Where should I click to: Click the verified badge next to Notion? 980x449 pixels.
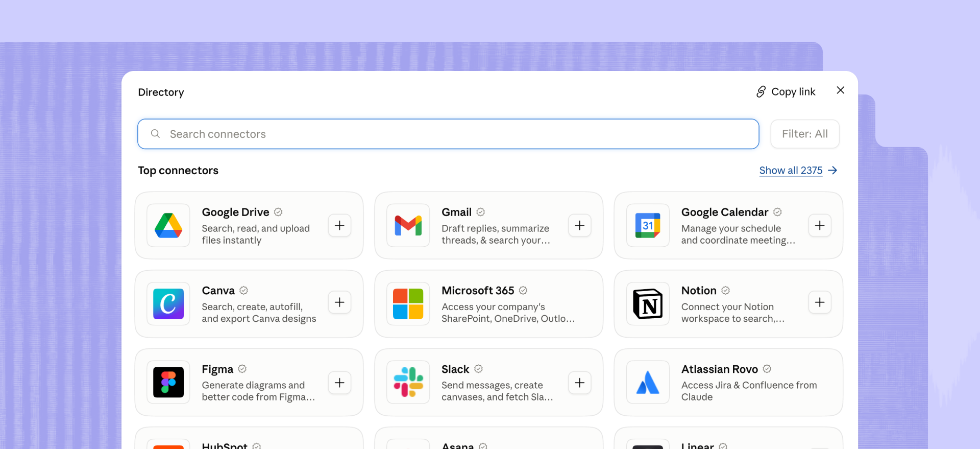pyautogui.click(x=726, y=291)
